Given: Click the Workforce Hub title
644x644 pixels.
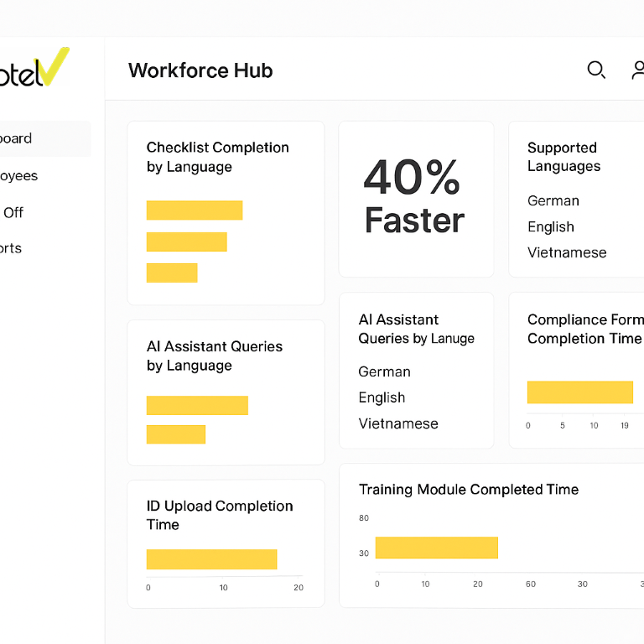Looking at the screenshot, I should [200, 70].
